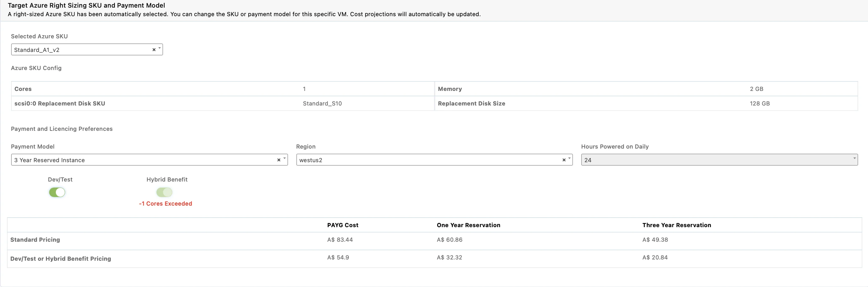Viewport: 868px width, 287px height.
Task: Click the Replacement Disk Size label
Action: [471, 104]
